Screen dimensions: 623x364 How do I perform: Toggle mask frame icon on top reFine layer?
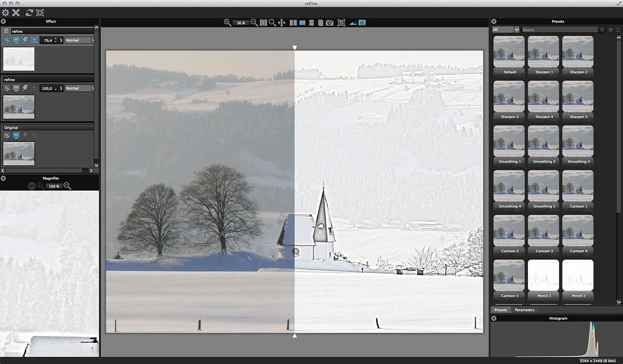[34, 40]
